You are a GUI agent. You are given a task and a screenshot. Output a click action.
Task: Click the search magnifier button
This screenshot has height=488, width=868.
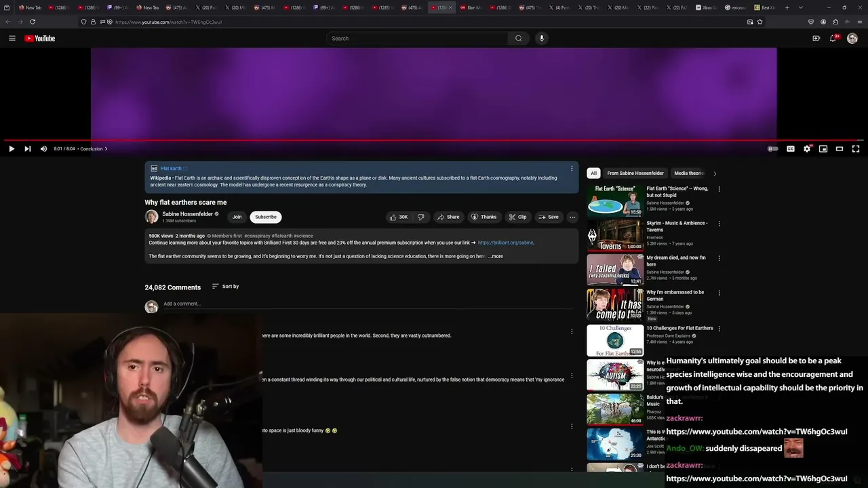pyautogui.click(x=519, y=39)
